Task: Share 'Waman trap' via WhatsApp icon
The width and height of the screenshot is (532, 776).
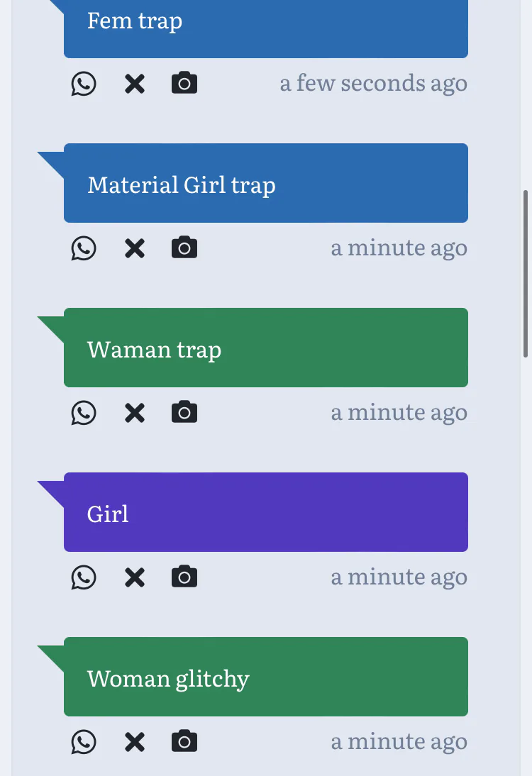Action: click(x=84, y=413)
